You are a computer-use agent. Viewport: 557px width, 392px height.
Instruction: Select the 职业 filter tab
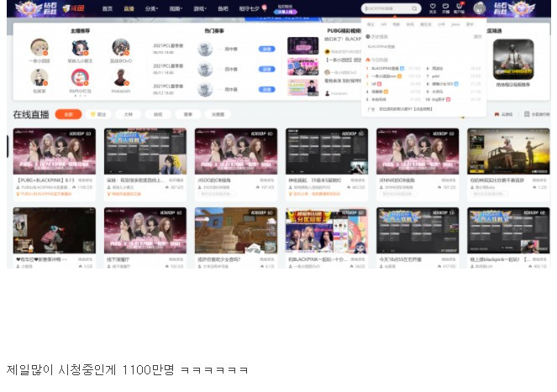click(x=98, y=114)
